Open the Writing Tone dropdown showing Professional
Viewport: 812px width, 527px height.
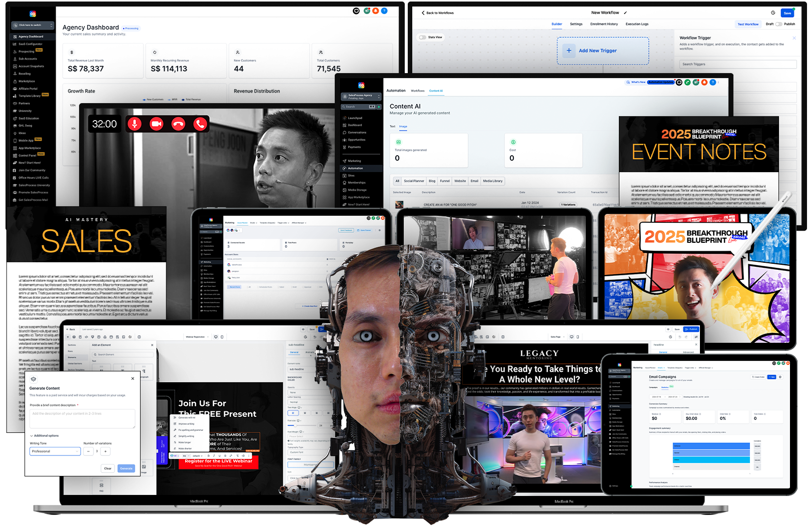pos(55,451)
